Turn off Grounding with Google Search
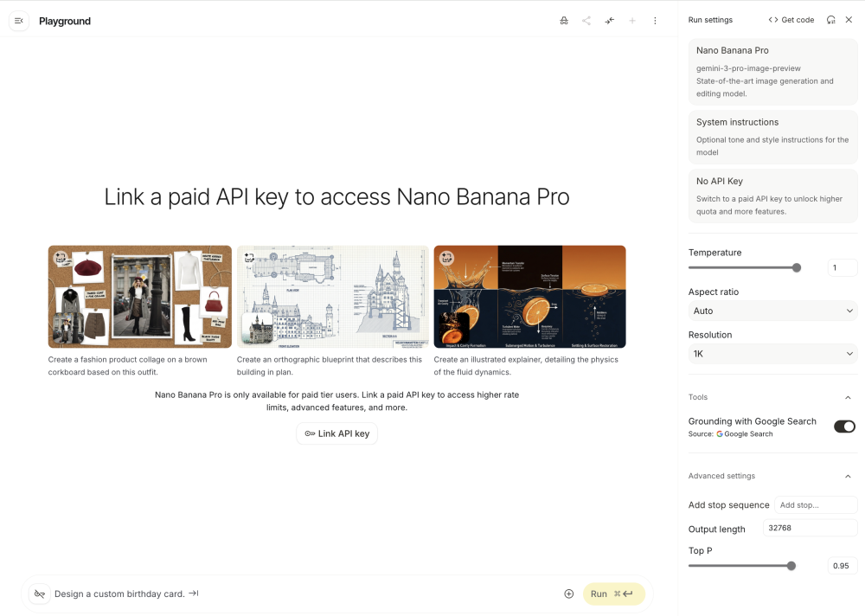The image size is (865, 616). (844, 427)
